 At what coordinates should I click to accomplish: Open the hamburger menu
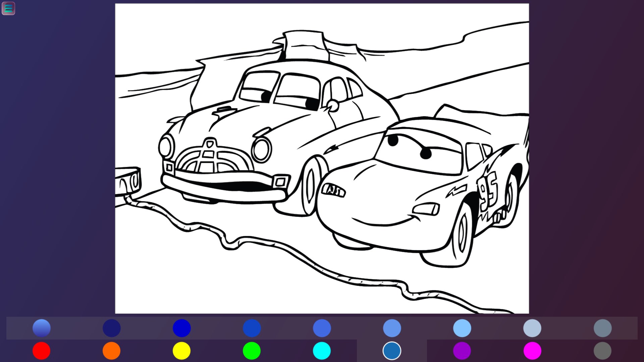point(8,8)
